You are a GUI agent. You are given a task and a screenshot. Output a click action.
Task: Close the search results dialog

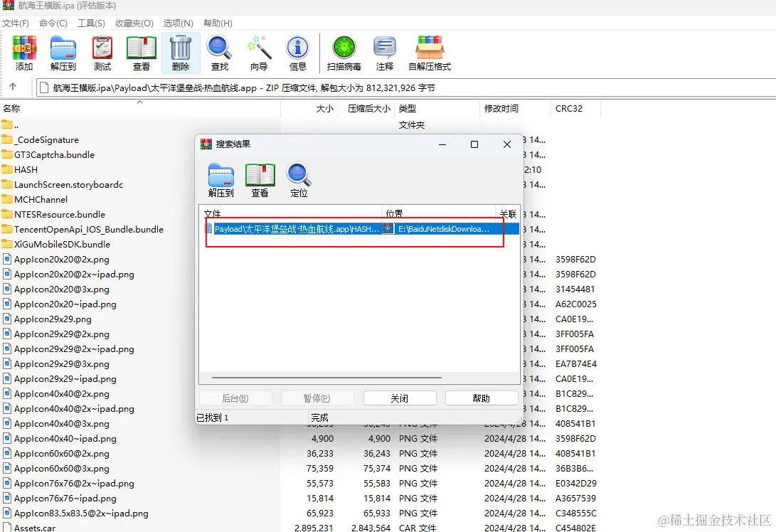(x=506, y=144)
